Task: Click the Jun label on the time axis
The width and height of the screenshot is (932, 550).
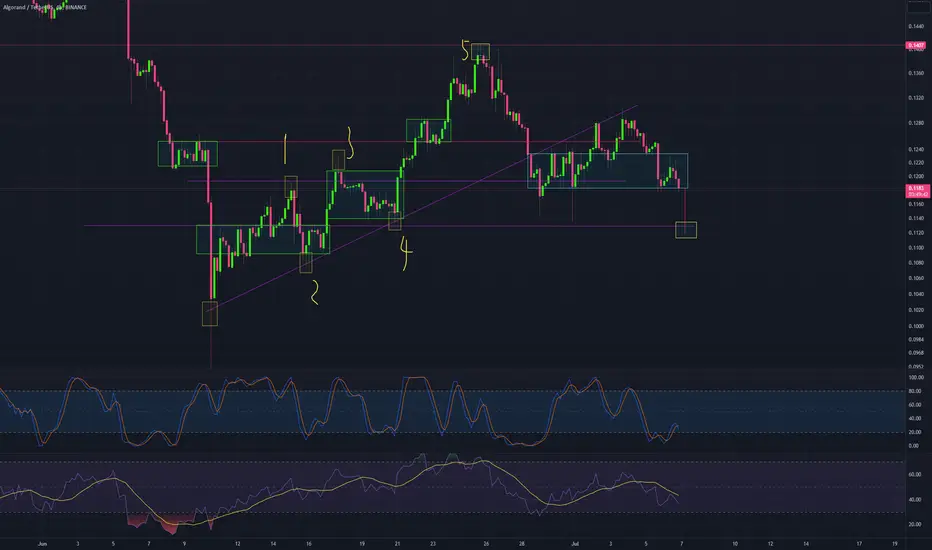Action: click(x=42, y=543)
